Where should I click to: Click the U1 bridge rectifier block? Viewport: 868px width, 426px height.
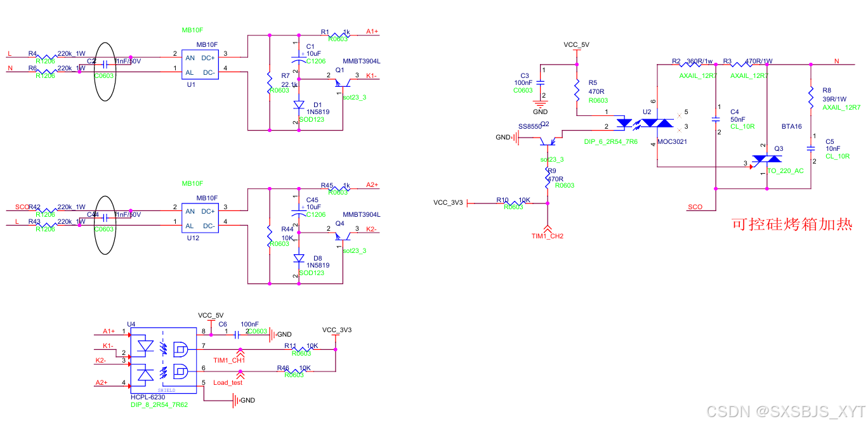coord(200,65)
